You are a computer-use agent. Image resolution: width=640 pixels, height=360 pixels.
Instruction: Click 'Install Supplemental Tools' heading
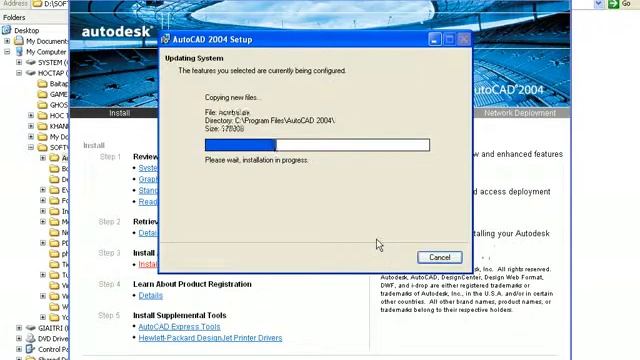tap(180, 315)
